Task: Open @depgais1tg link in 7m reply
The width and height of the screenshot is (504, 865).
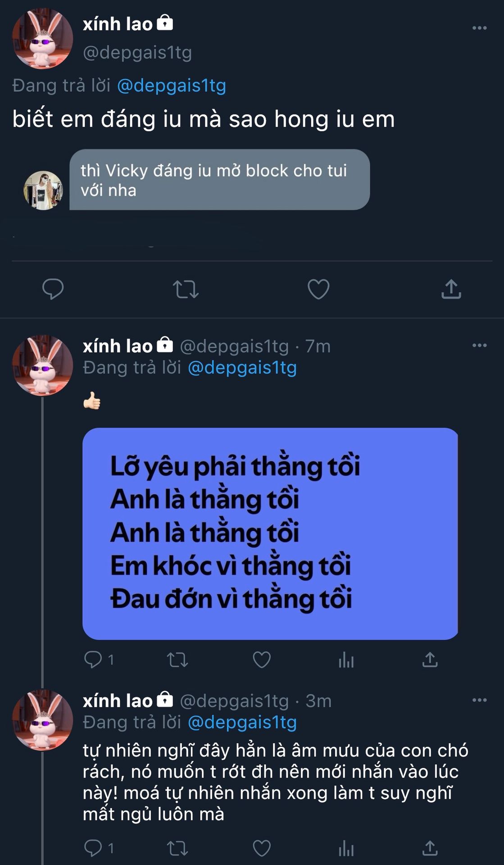Action: coord(242,368)
